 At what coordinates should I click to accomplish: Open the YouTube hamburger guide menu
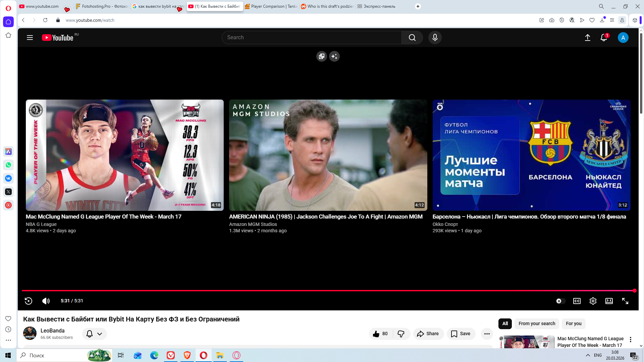point(30,38)
